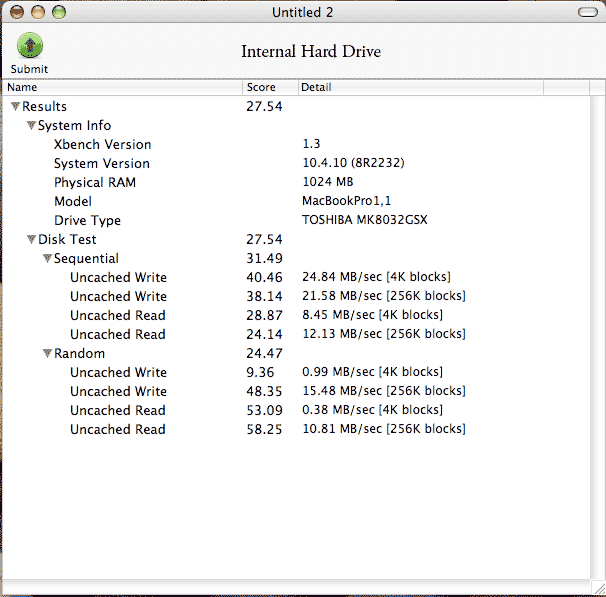
Task: Select Uncached Write row scoring 48.35
Action: pos(296,391)
